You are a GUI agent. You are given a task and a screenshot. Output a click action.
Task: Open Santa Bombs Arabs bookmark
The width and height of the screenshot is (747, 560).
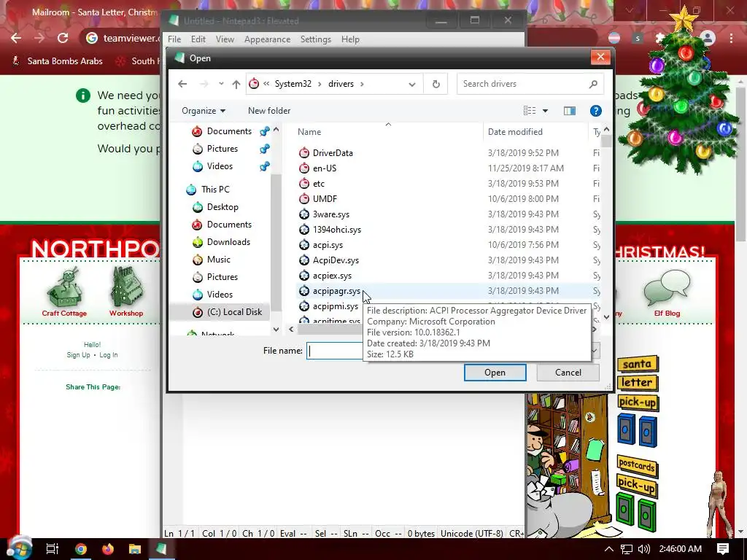(x=58, y=61)
